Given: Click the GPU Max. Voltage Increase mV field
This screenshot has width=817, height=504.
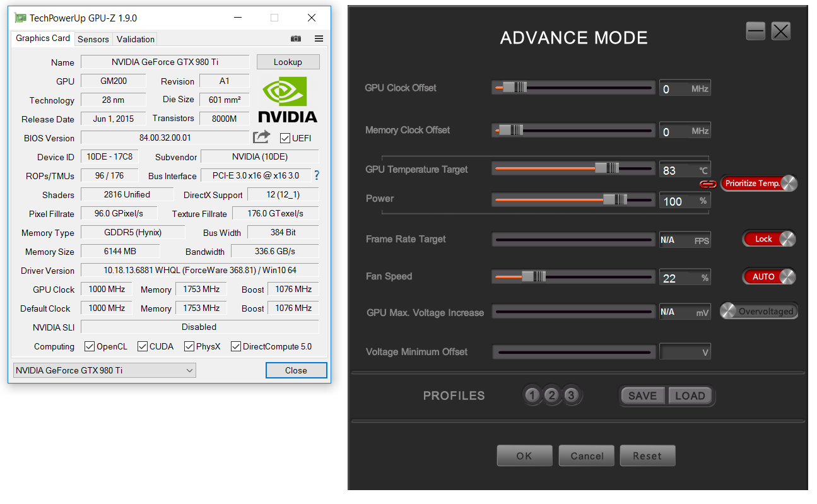Looking at the screenshot, I should tap(685, 312).
